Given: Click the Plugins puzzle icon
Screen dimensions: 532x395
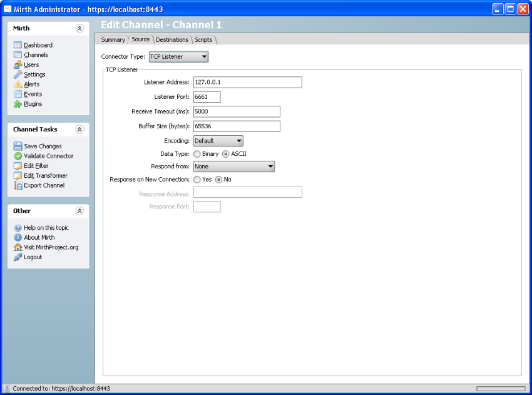Looking at the screenshot, I should 18,104.
